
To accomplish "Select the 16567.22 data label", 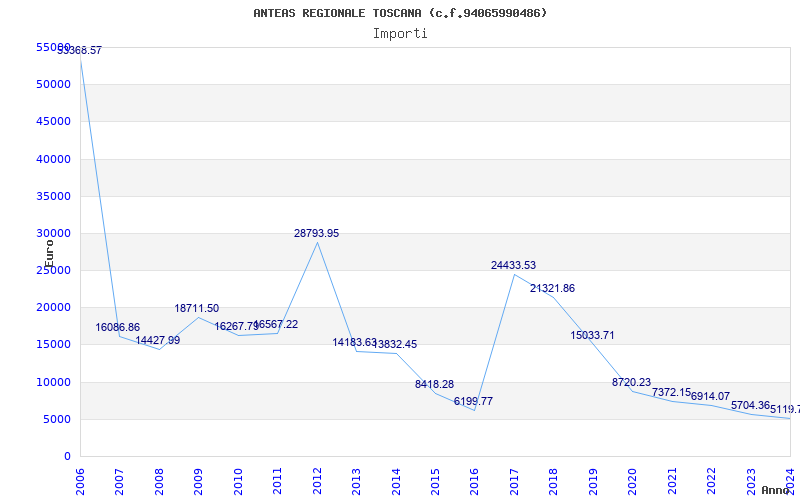I will click(276, 324).
